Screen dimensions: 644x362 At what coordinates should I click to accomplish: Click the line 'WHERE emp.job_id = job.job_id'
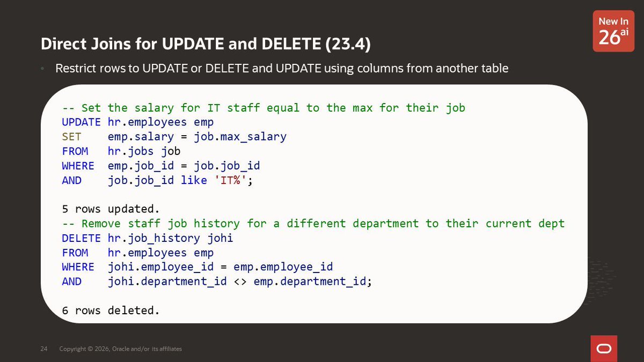[x=161, y=166]
